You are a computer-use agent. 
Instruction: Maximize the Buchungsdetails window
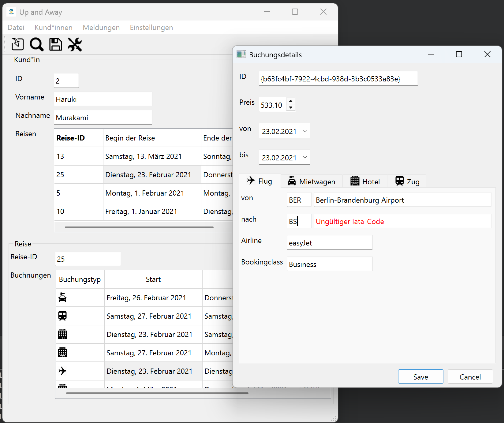tap(459, 54)
